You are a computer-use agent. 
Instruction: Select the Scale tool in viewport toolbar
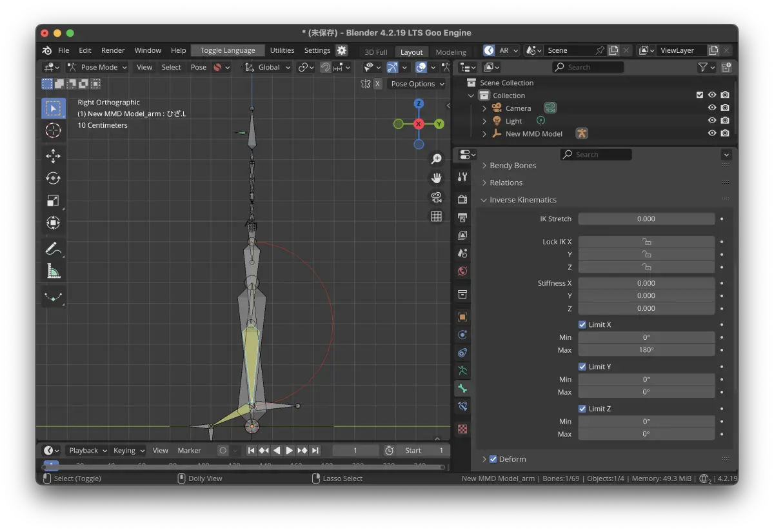click(x=54, y=201)
